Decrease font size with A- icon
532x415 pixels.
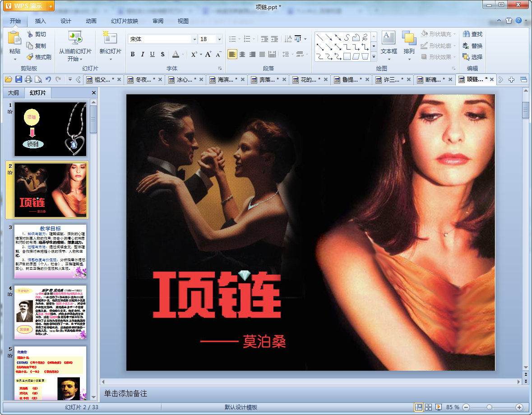(x=218, y=54)
